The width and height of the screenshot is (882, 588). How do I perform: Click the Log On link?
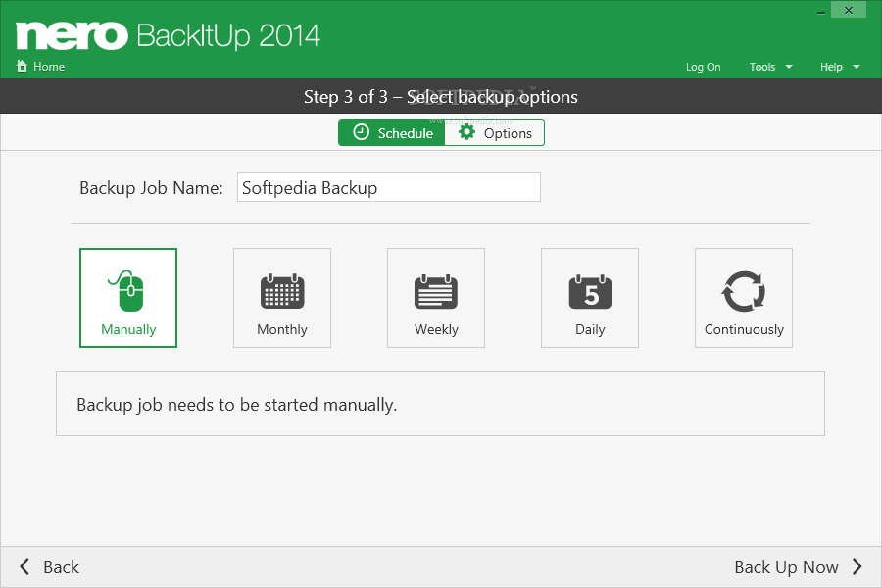(703, 67)
